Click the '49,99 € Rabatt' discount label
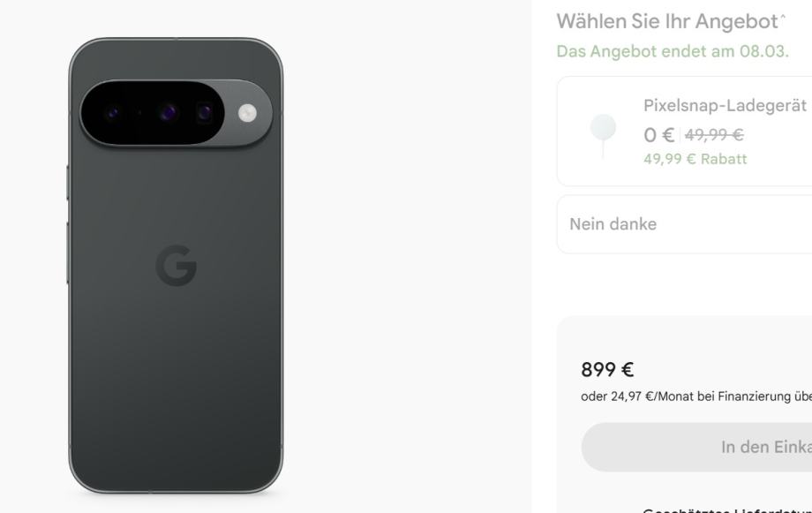Screen dimensions: 812x513 695,159
